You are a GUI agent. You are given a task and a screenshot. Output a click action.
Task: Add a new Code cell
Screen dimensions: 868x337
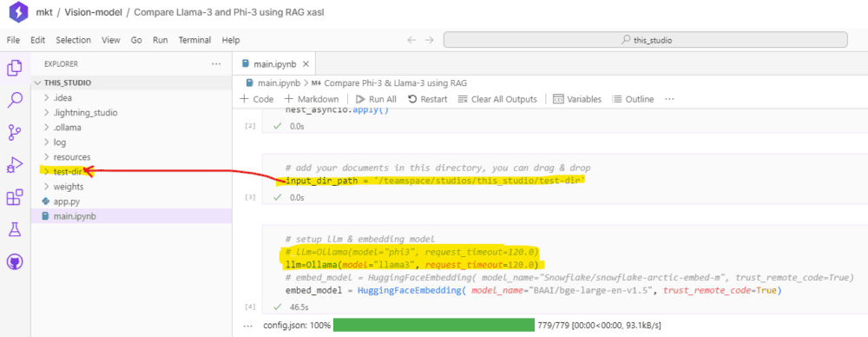(x=257, y=99)
